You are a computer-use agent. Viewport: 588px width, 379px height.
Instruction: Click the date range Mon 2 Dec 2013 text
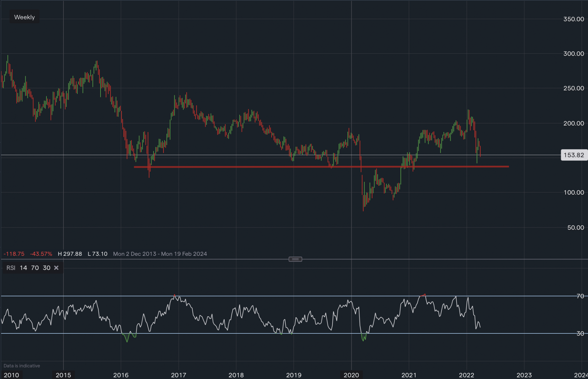point(135,254)
